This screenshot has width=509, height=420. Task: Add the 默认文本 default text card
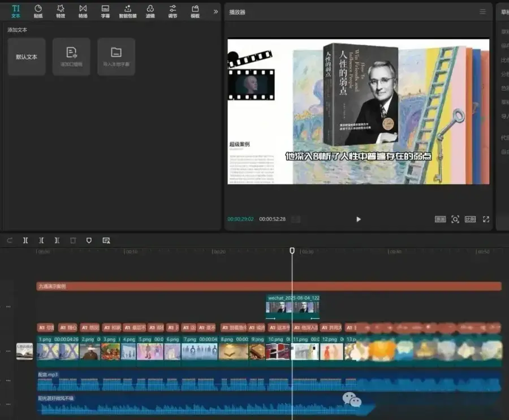click(27, 57)
